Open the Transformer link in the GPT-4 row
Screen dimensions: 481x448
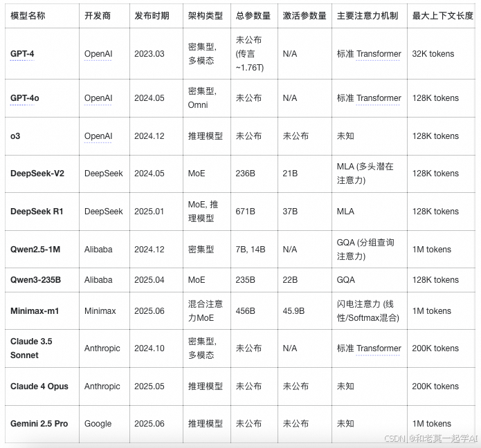[379, 54]
